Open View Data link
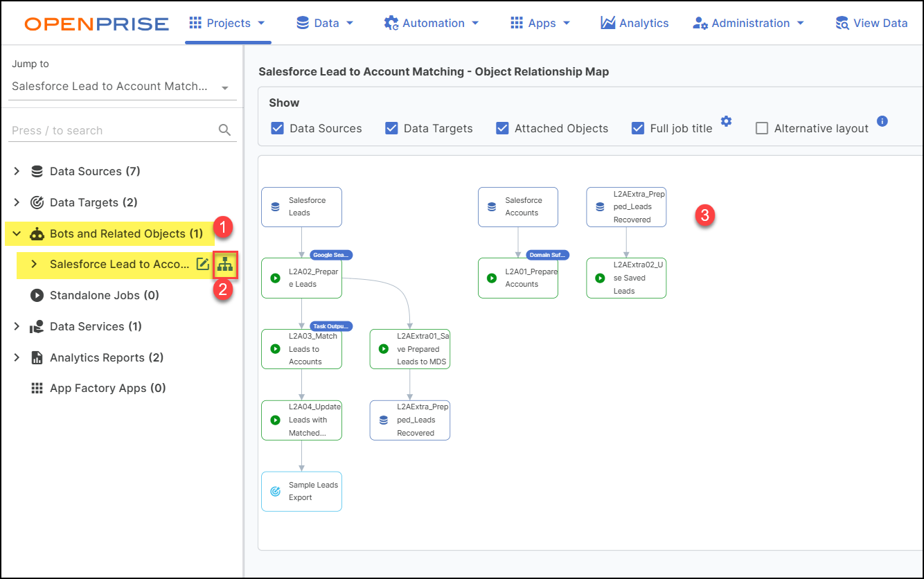The width and height of the screenshot is (924, 579). [871, 23]
